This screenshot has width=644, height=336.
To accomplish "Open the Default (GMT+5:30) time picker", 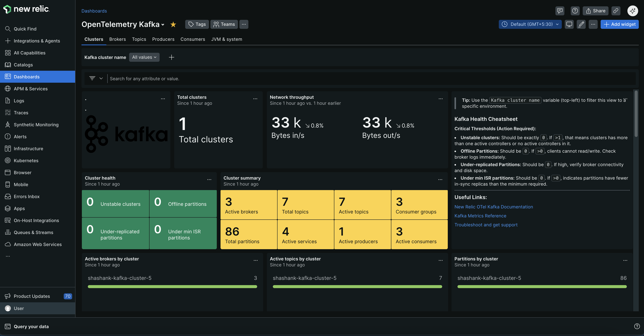I will tap(530, 24).
